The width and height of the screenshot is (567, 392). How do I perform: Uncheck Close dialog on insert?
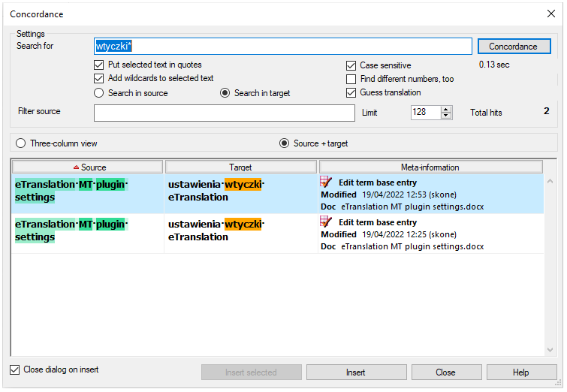click(x=14, y=369)
